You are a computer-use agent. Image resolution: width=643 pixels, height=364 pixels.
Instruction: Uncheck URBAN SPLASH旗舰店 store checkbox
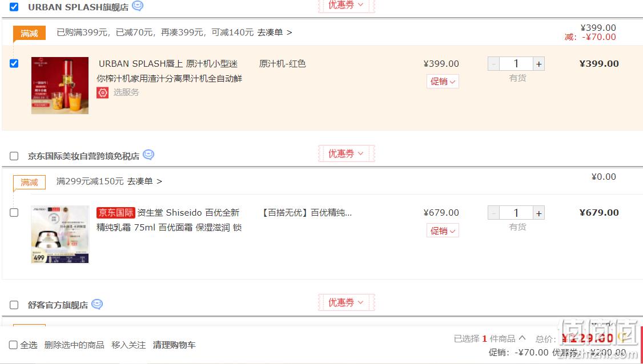click(x=14, y=7)
